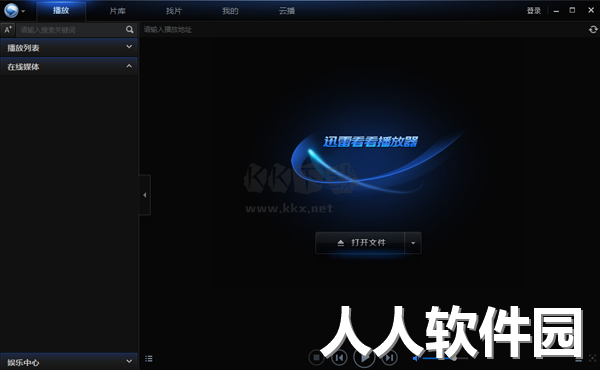Open the 找片 tab

(x=174, y=11)
